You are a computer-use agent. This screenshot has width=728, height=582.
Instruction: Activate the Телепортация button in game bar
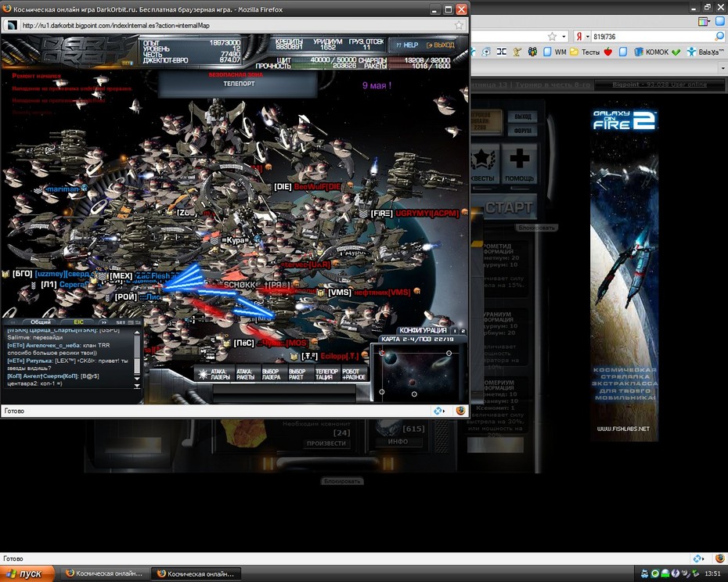[x=326, y=374]
